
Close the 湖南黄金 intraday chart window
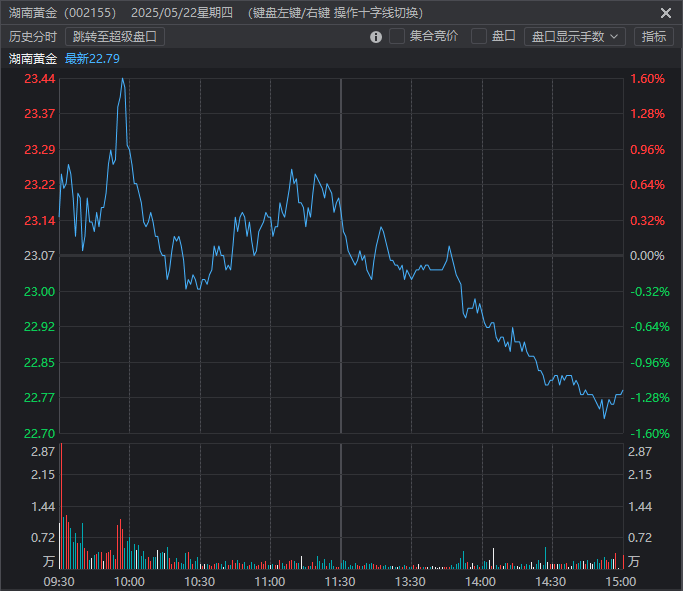pos(666,13)
